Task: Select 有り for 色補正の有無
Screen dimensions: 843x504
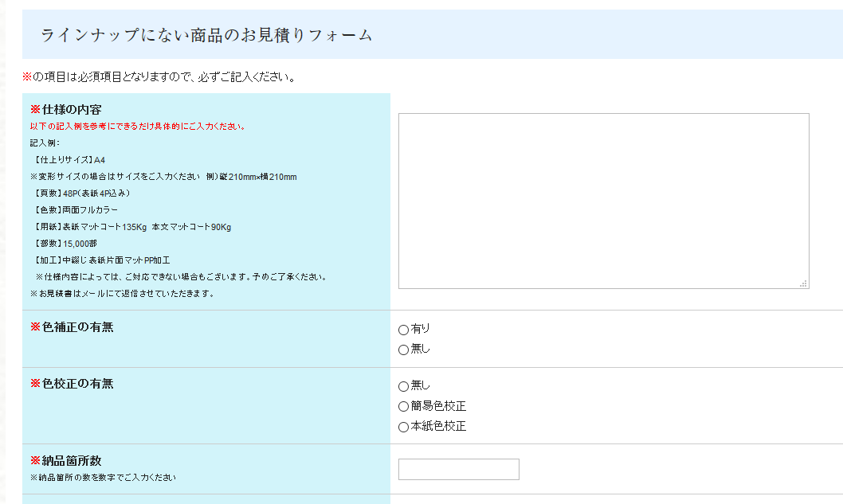Action: [x=403, y=330]
